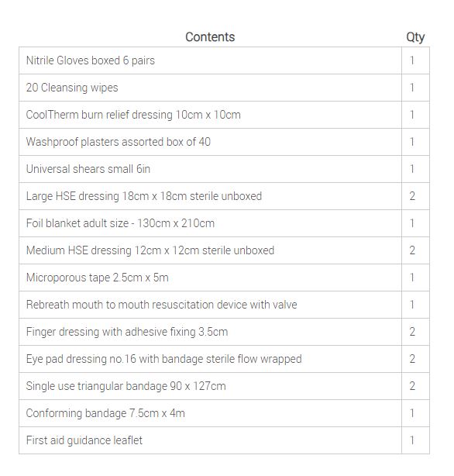Viewport: 454px width, 476px height.
Task: Select Medium HSE dressing 12cm x 12cm
Action: (x=224, y=250)
